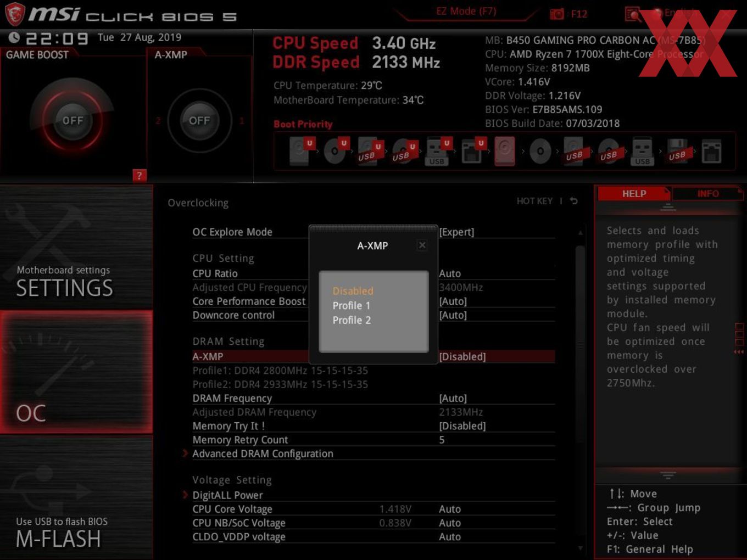The width and height of the screenshot is (747, 560).
Task: Click the clock icon beside the time
Action: tap(14, 37)
